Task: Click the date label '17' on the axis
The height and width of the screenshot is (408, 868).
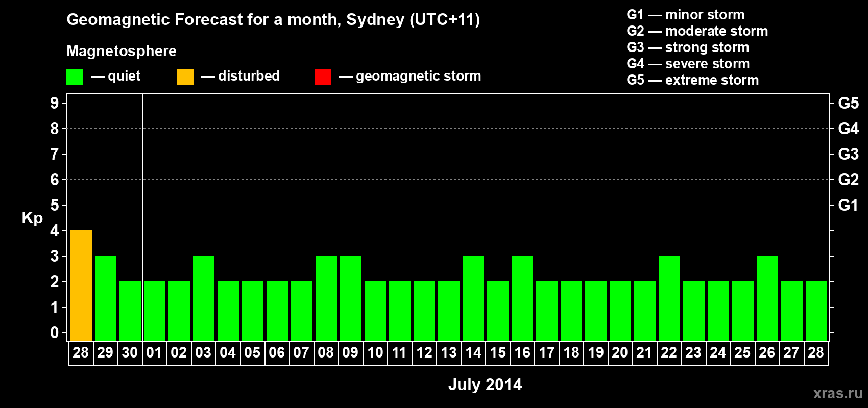Action: point(547,352)
